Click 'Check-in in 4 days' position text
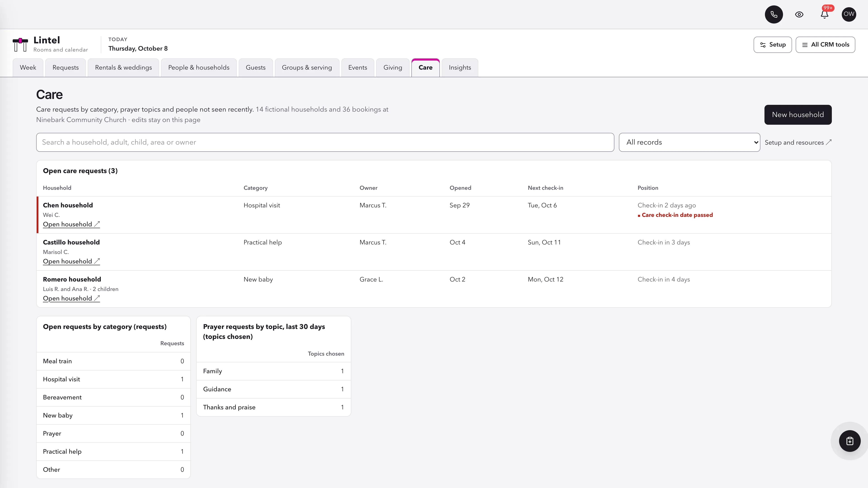Screen dimensions: 868x488 click(x=663, y=279)
